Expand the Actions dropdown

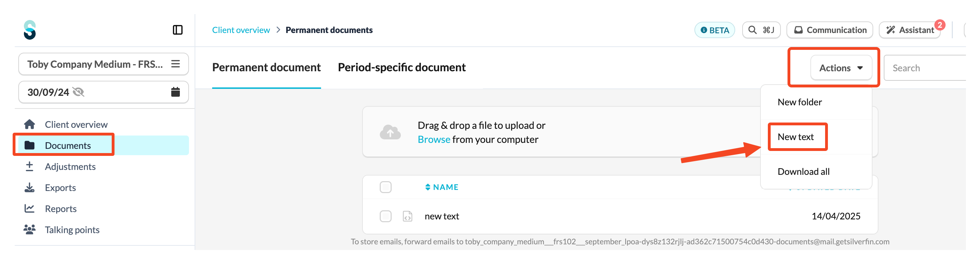(841, 68)
